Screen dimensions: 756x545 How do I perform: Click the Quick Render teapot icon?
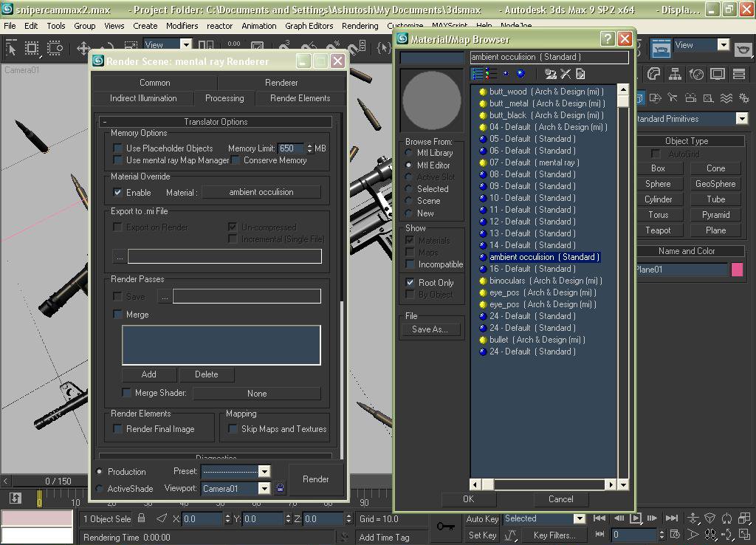[x=743, y=48]
